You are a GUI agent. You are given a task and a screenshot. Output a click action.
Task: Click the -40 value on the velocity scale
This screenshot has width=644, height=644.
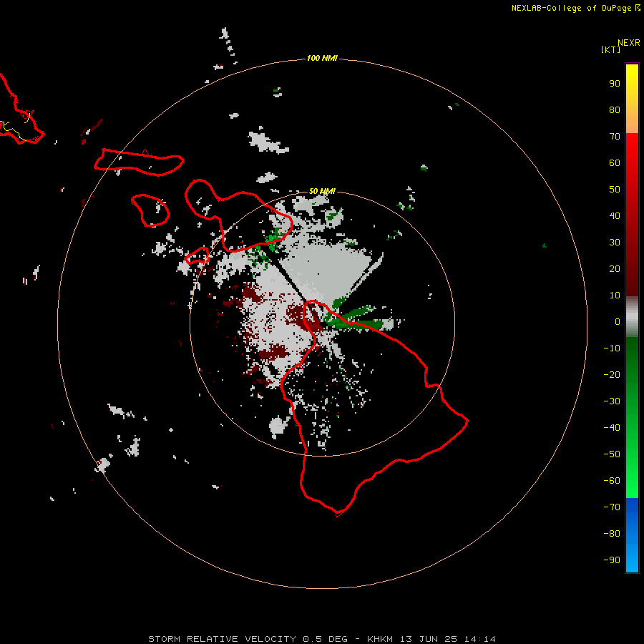click(612, 428)
